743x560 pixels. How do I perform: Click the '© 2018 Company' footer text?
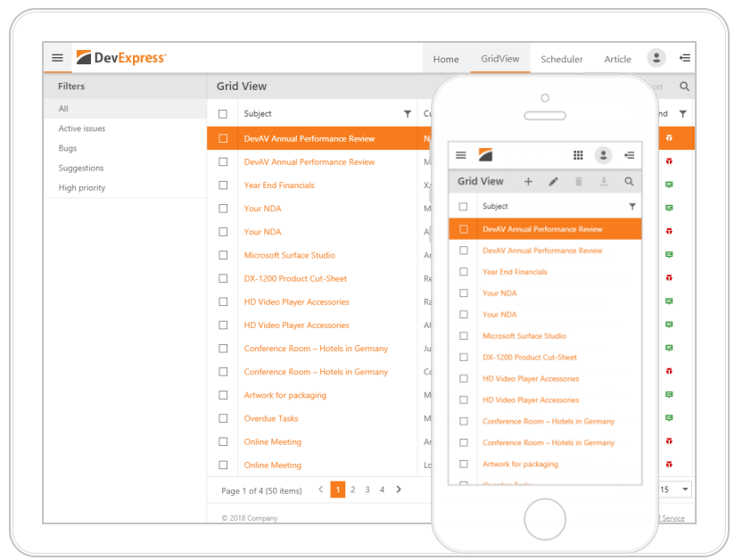pos(250,518)
